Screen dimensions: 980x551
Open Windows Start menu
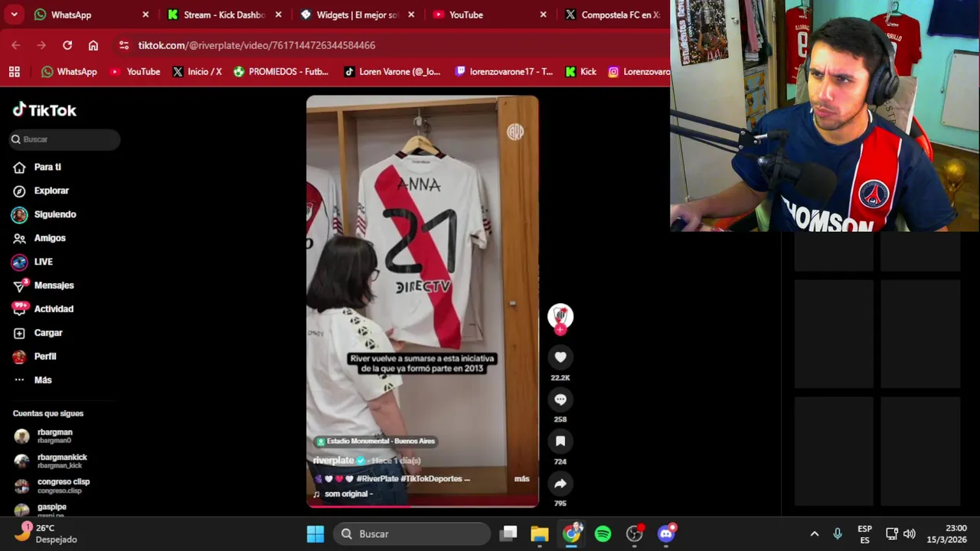(x=315, y=534)
